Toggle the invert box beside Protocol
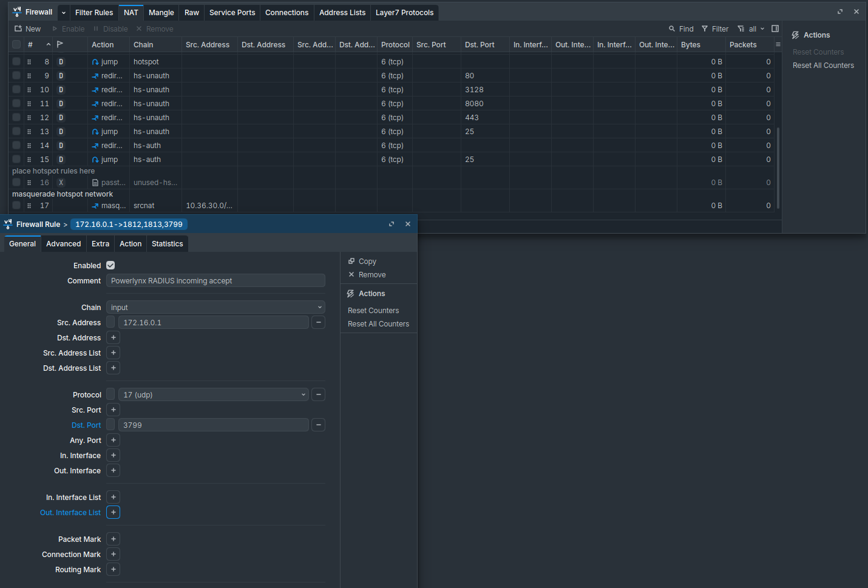 tap(110, 394)
